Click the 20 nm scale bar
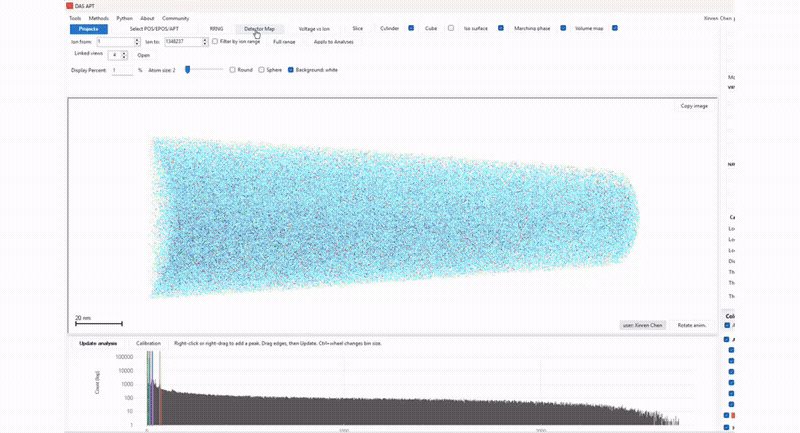 (98, 321)
